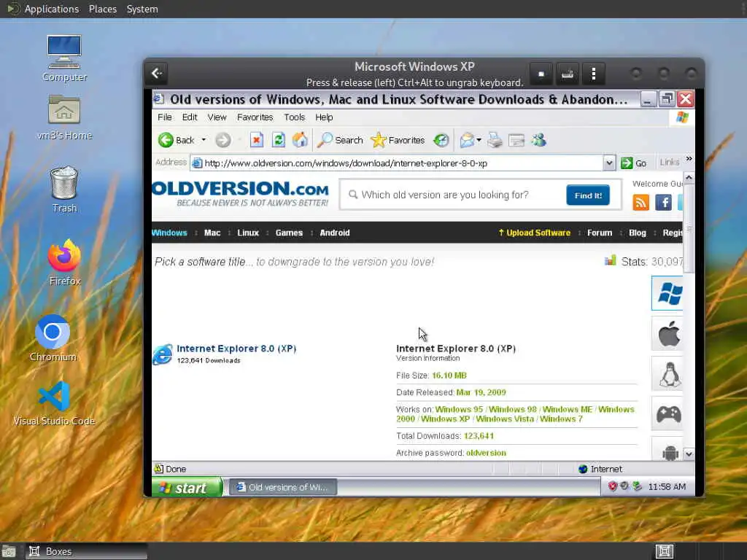Click the page scrollbar down arrow
This screenshot has height=560, width=747.
pyautogui.click(x=689, y=454)
